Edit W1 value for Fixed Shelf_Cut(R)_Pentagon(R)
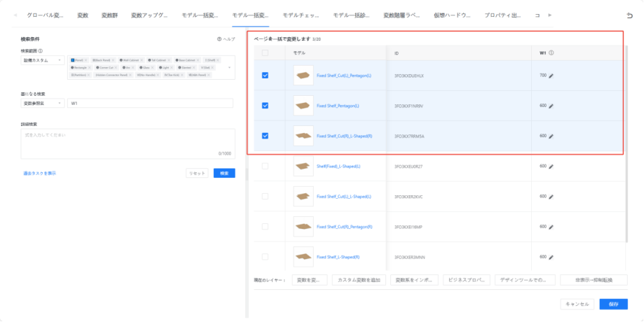The width and height of the screenshot is (644, 322). pyautogui.click(x=551, y=227)
